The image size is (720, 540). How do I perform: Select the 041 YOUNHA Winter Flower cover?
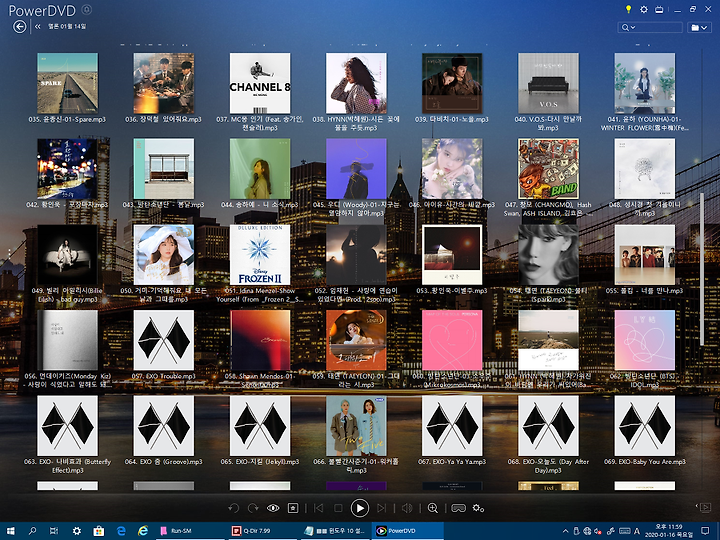pyautogui.click(x=645, y=83)
